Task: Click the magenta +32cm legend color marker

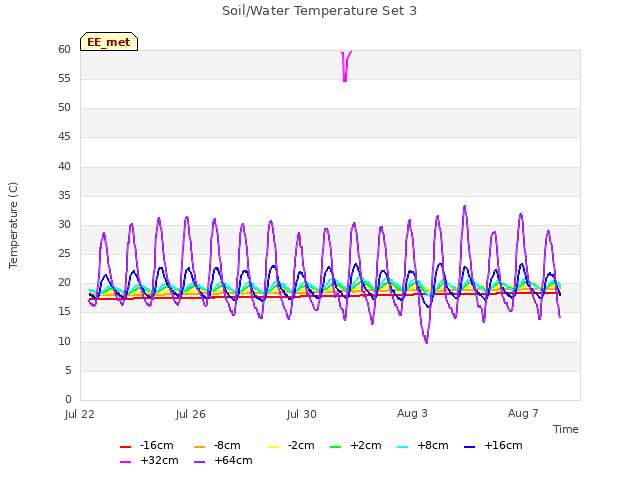Action: point(125,462)
